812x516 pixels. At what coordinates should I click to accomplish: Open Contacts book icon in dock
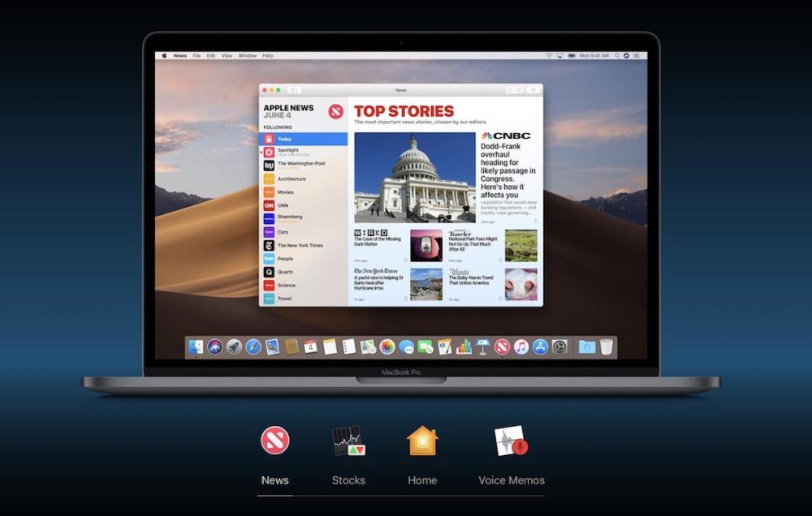292,346
